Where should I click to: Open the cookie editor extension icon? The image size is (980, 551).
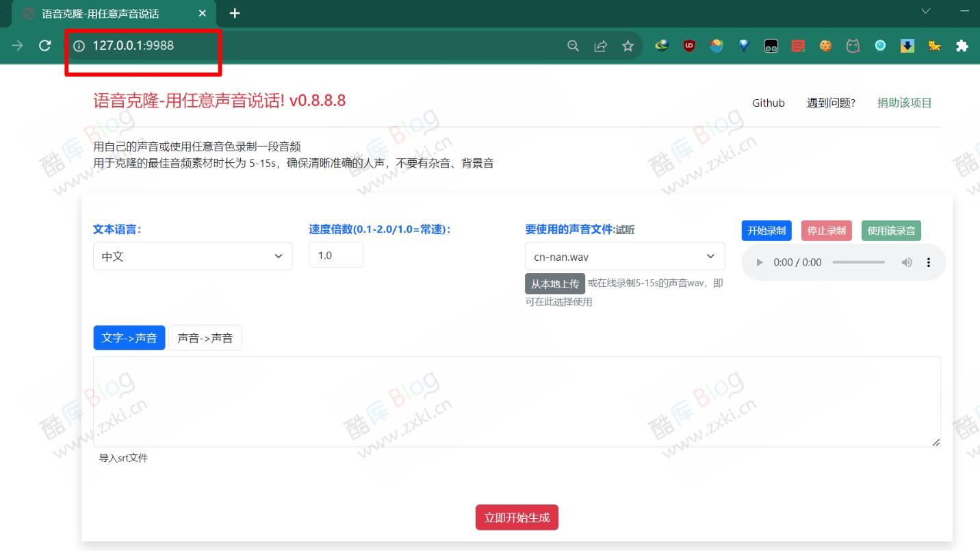tap(825, 45)
